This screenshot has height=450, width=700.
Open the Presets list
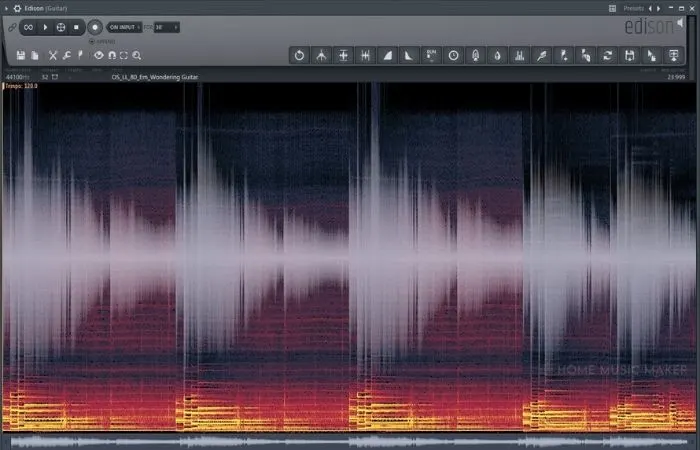(633, 8)
